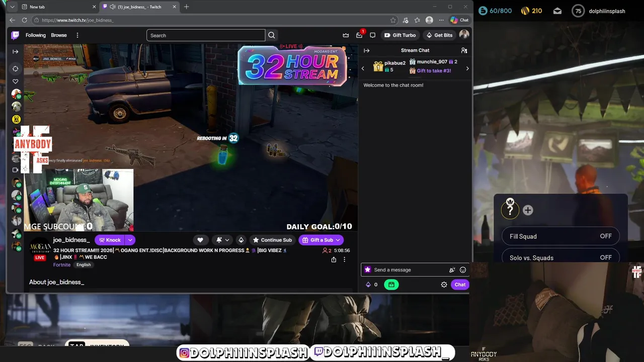The width and height of the screenshot is (644, 362).
Task: Open the Browse menu item
Action: (x=59, y=35)
